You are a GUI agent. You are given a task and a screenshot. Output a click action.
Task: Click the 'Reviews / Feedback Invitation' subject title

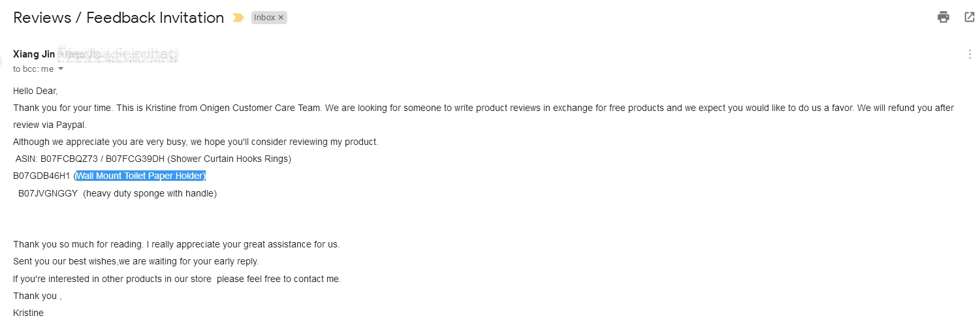(118, 18)
